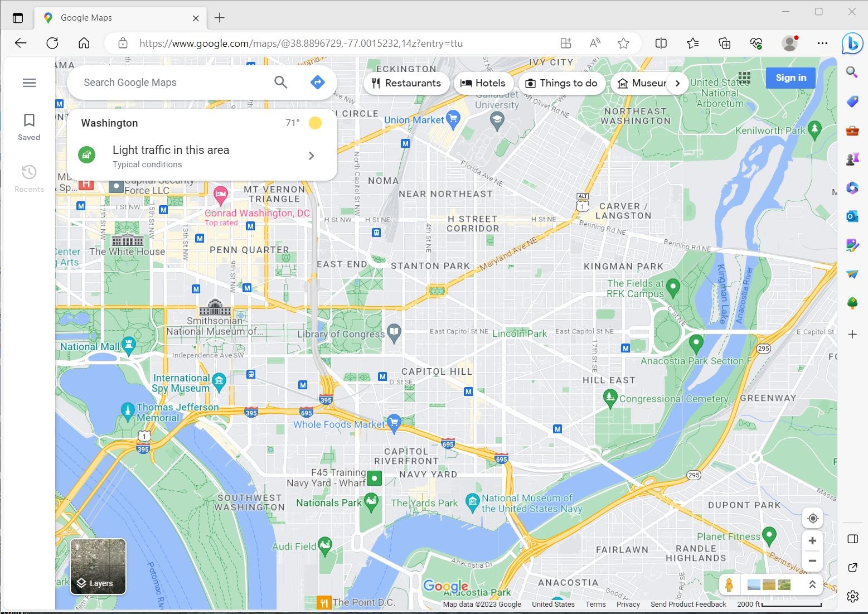Open the Privacy link
Screen dimensions: 868x614
tap(628, 605)
